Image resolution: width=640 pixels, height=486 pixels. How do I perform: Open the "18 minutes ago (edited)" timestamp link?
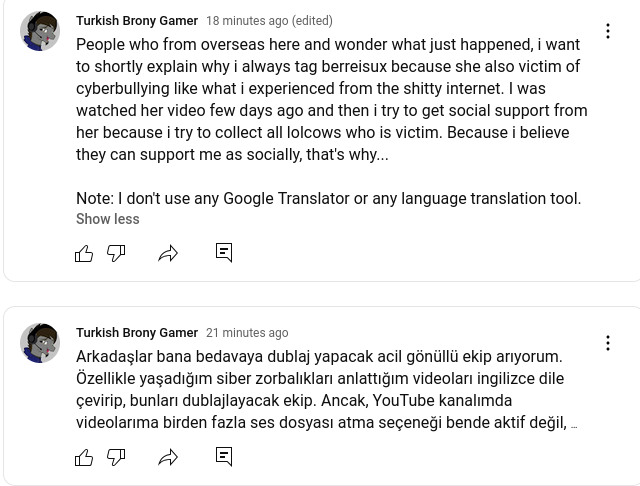pos(269,20)
